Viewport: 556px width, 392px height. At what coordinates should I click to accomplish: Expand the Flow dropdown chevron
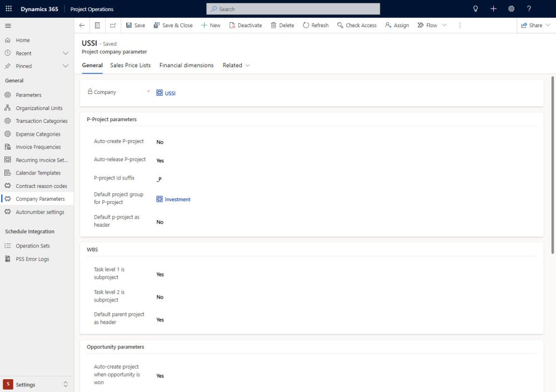(x=444, y=25)
